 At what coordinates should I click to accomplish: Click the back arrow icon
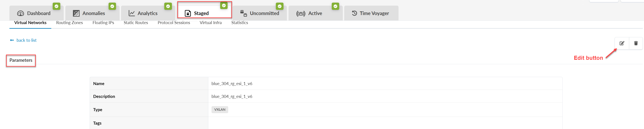pyautogui.click(x=12, y=40)
